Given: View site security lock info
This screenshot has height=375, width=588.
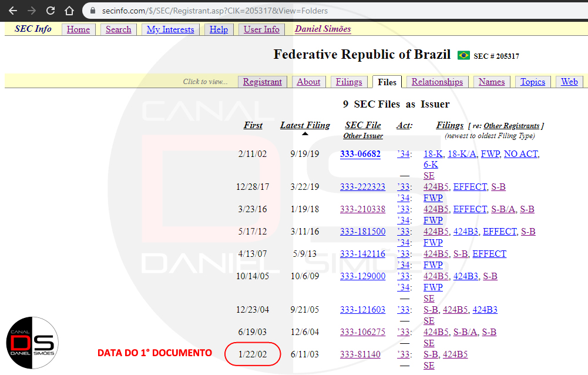Looking at the screenshot, I should (x=93, y=11).
